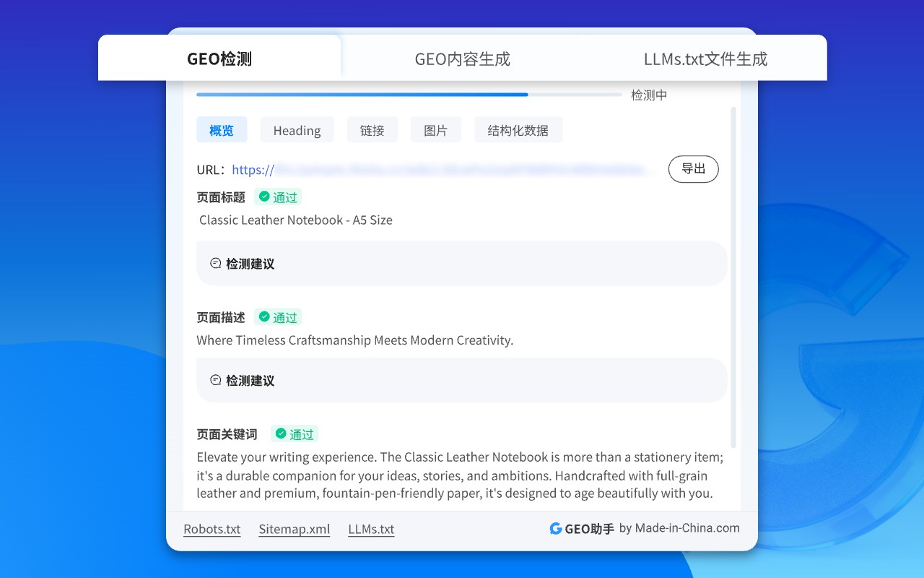Expand the 检测建议 suggestion panel under 页面标题
This screenshot has width=924, height=578.
coord(461,263)
